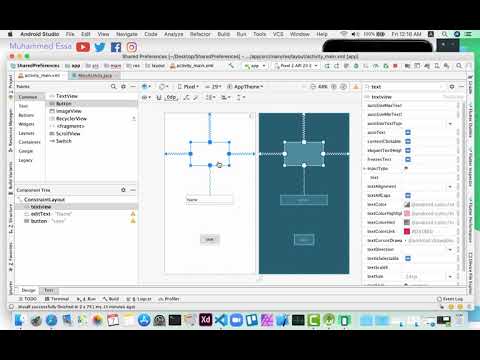Switch to the MainActivity.java tab
This screenshot has height=360, width=480.
click(93, 76)
